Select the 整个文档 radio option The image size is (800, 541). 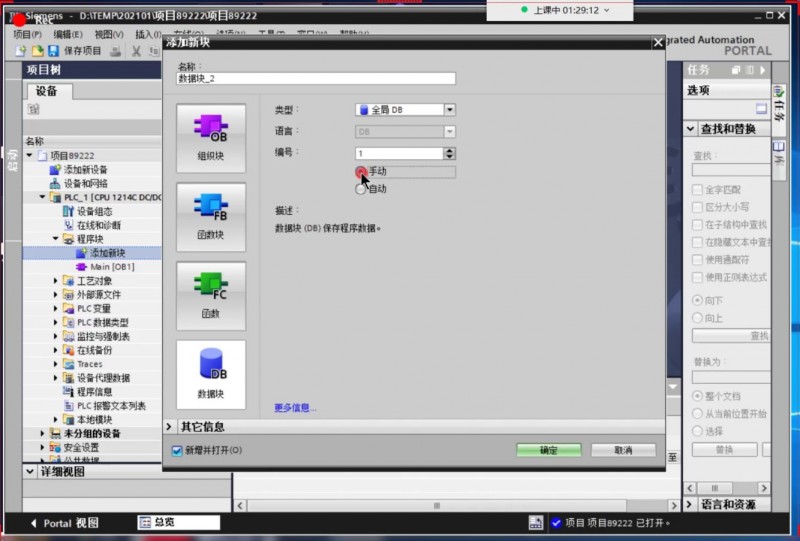697,396
